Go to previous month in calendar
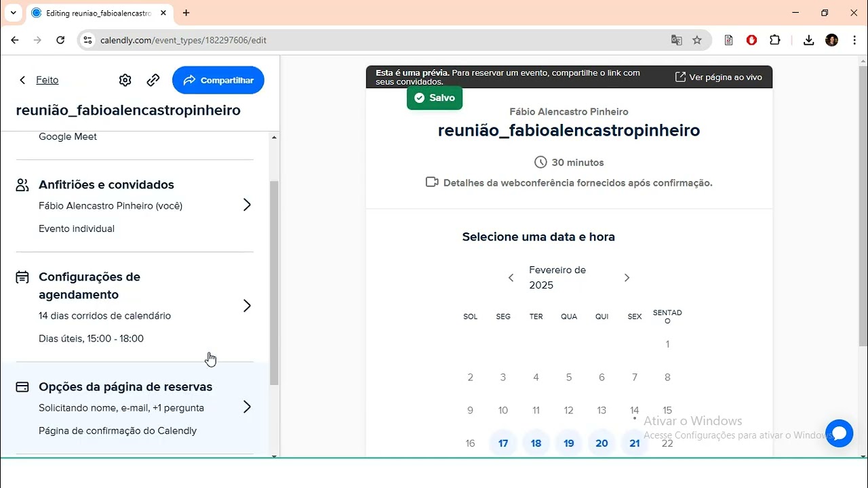Image resolution: width=868 pixels, height=488 pixels. tap(511, 278)
